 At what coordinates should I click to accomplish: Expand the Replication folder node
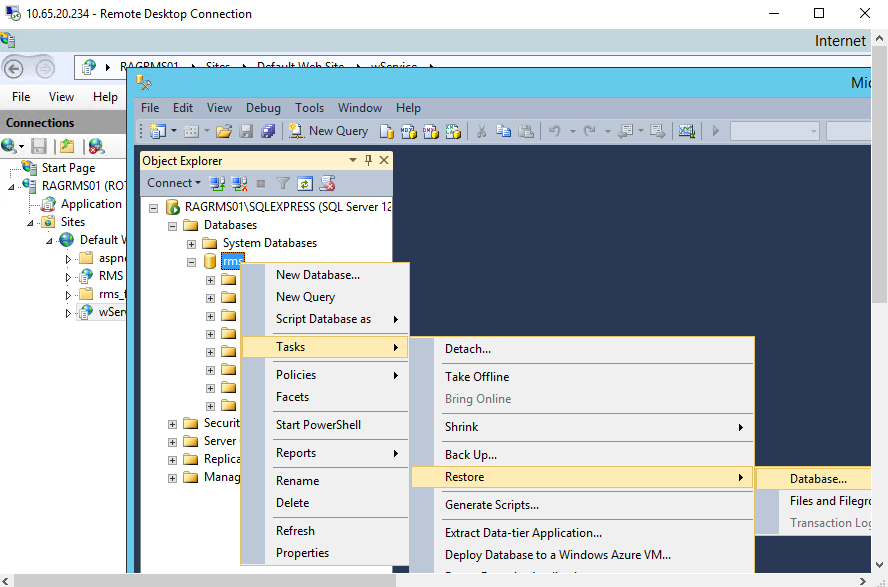(172, 460)
